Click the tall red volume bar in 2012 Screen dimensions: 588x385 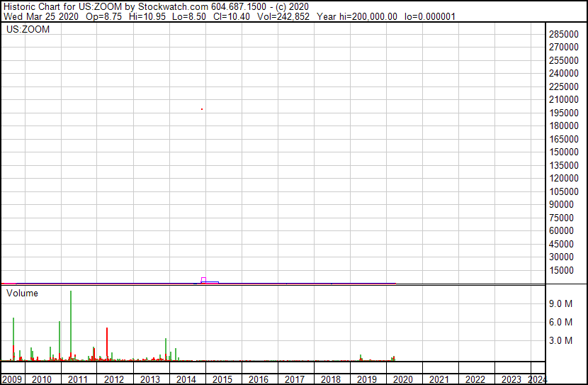[x=107, y=344]
